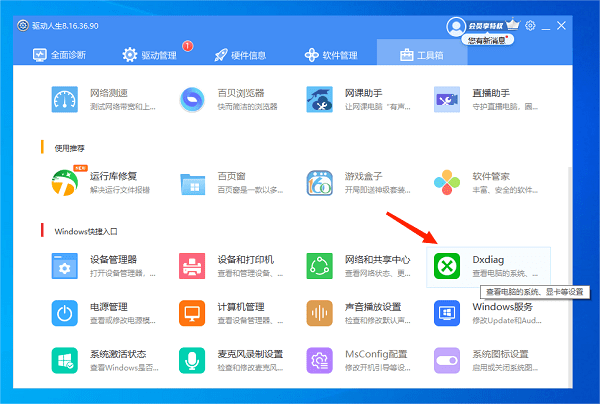Screen dimensions: 600x404
Task: Open the 您有新消息 notification bubble
Action: pos(488,40)
